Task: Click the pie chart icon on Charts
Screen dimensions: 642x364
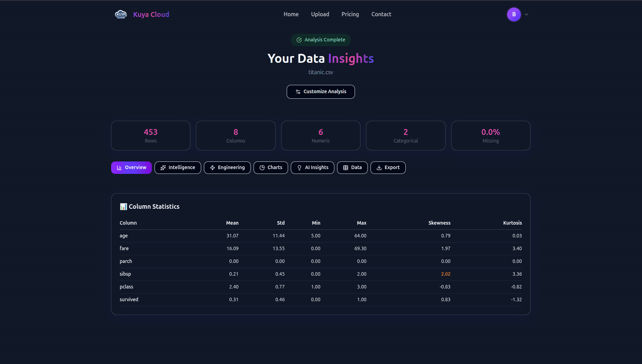Action: [x=262, y=168]
